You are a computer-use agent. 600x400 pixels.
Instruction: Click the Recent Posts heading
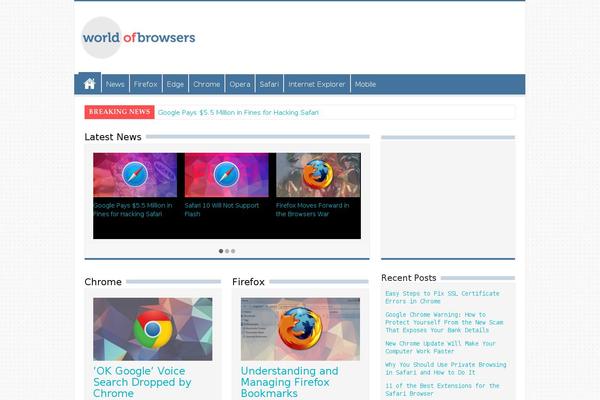(409, 278)
